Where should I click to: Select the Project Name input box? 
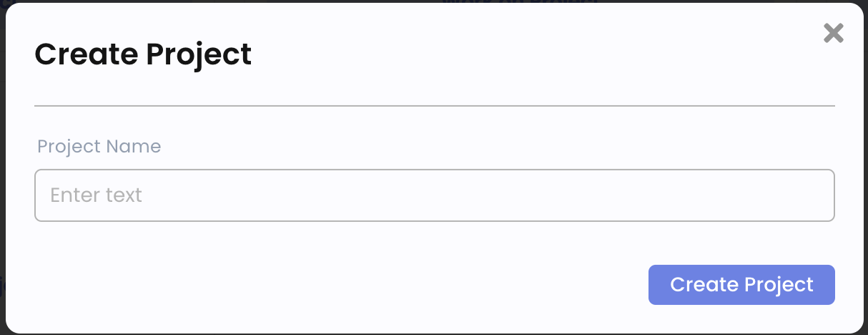[434, 195]
